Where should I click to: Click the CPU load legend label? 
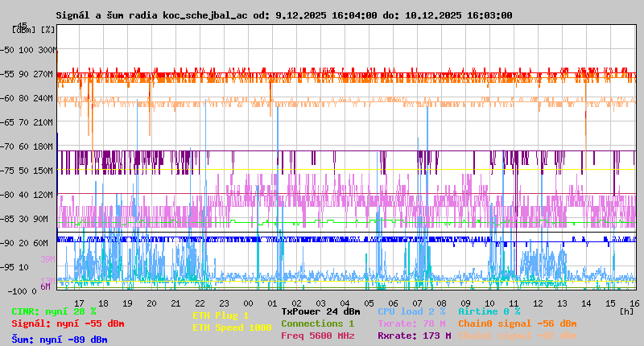click(x=412, y=311)
